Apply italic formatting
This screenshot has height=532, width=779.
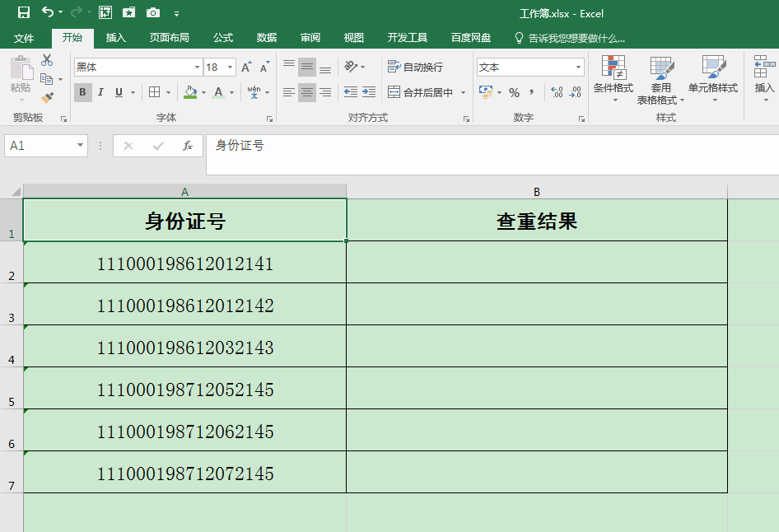(100, 92)
